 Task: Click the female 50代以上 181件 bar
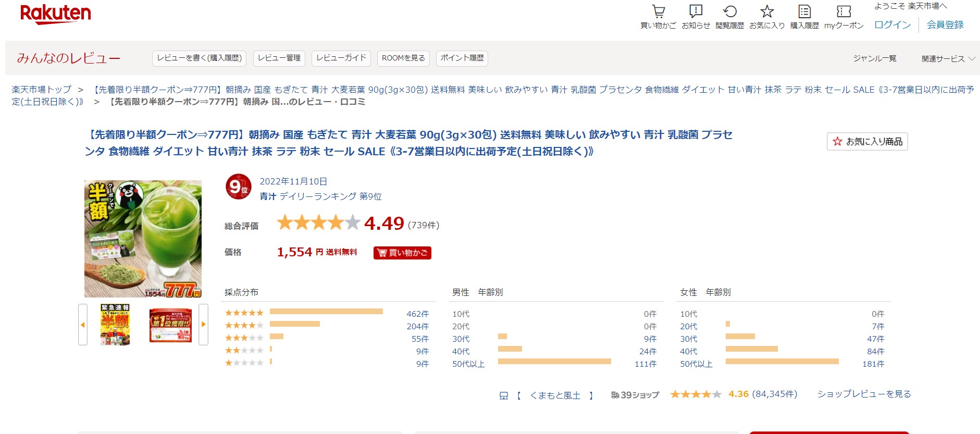[x=782, y=361]
